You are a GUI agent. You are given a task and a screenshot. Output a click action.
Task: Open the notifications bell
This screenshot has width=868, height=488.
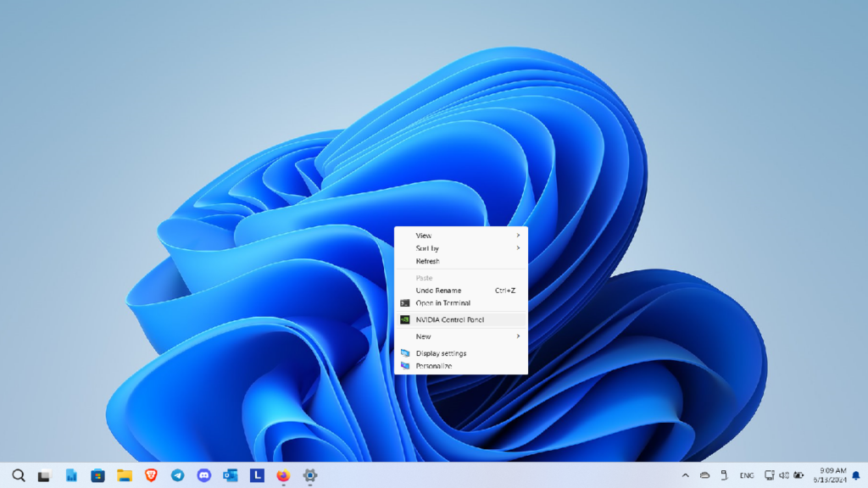click(856, 475)
